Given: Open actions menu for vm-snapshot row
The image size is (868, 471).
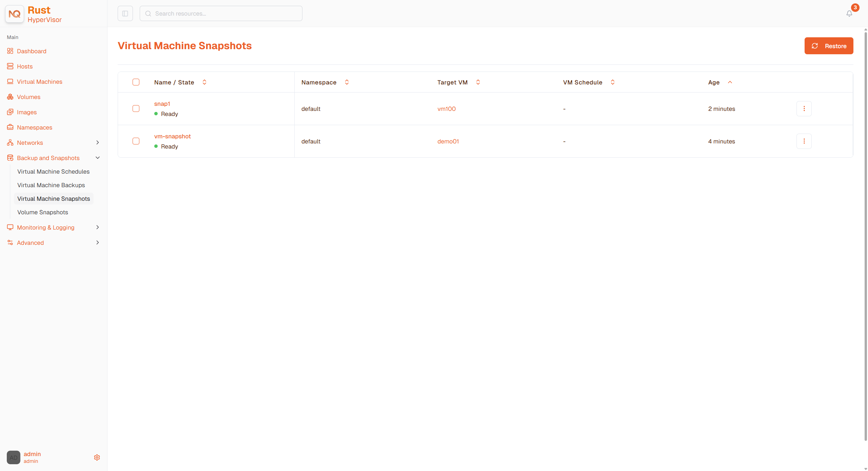Looking at the screenshot, I should [x=804, y=141].
